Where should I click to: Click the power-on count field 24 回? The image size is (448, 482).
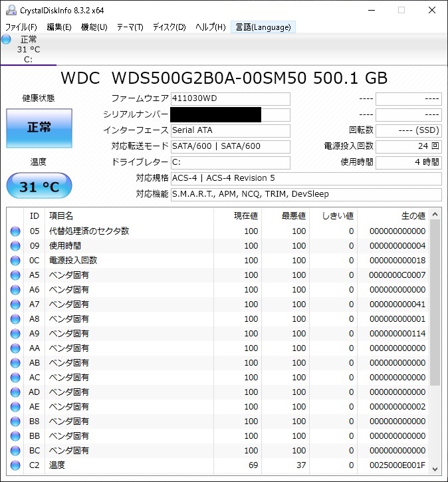click(409, 147)
